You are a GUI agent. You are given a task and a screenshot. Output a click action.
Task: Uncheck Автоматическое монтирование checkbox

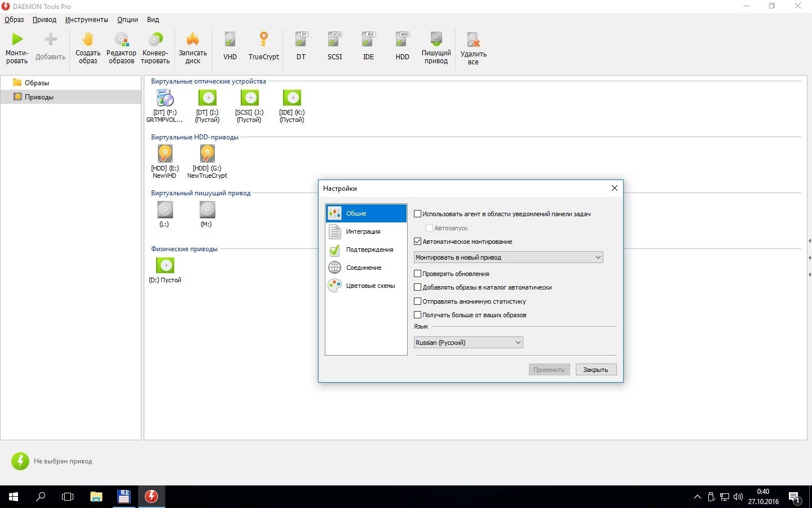[418, 242]
